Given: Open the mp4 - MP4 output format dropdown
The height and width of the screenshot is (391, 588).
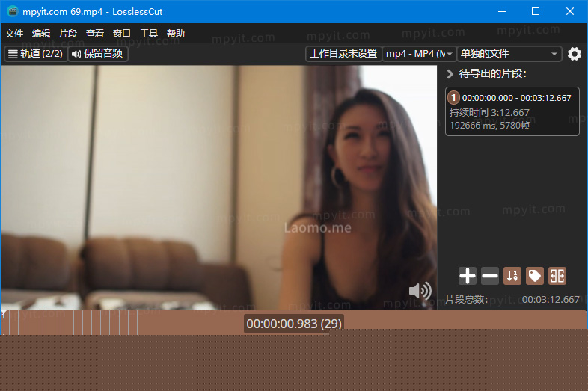Looking at the screenshot, I should pyautogui.click(x=419, y=54).
